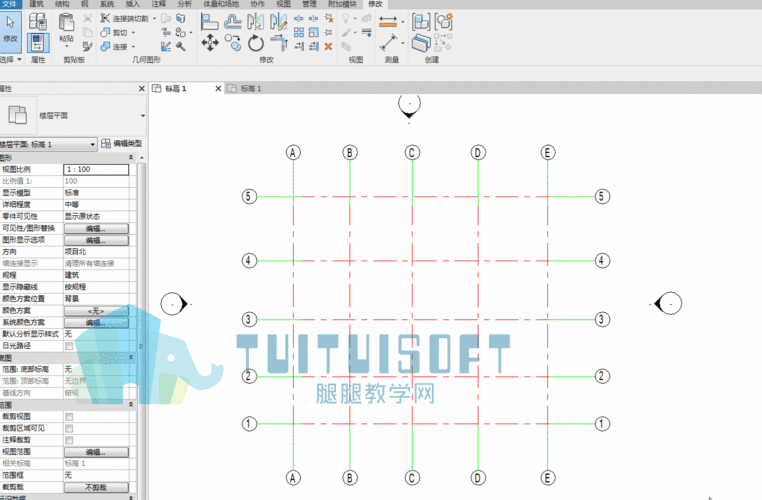Viewport: 762px width, 500px height.
Task: Click the 视图比例 1:100 field
Action: pos(96,169)
